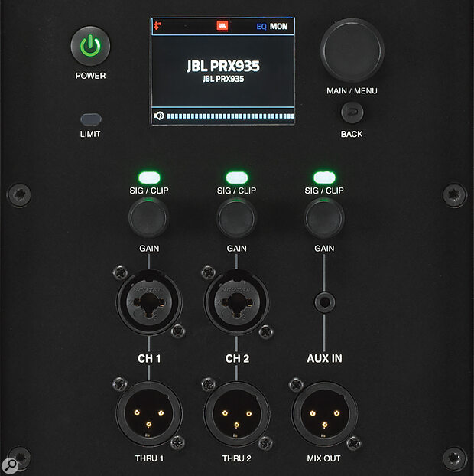Click the large JBL PRX935 title
Viewport: 474px width, 476px height.
coord(223,66)
